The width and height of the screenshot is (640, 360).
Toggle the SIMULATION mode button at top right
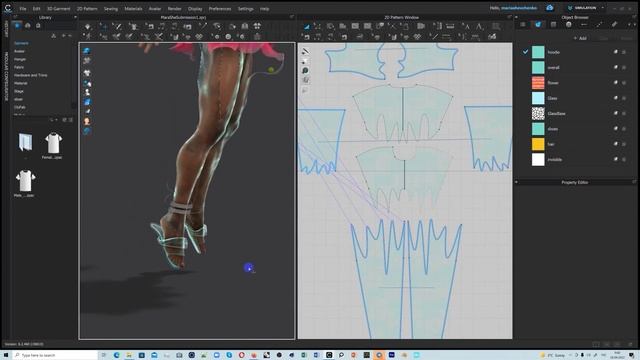(582, 8)
